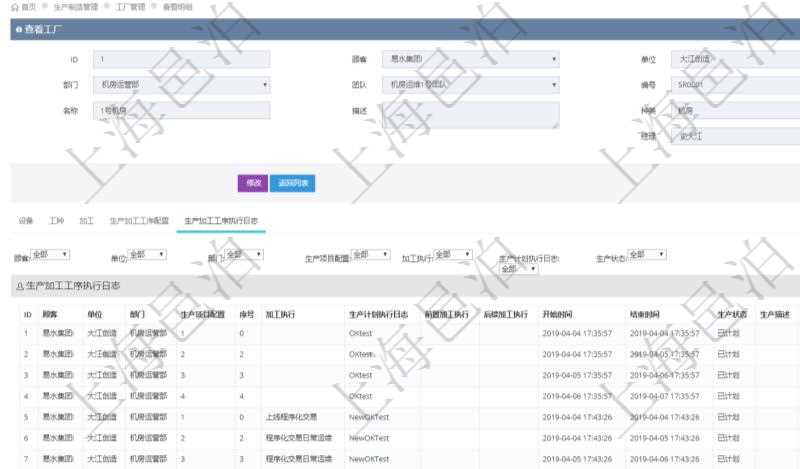Expand the 团队 dropdown in the form
800x469 pixels.
471,85
